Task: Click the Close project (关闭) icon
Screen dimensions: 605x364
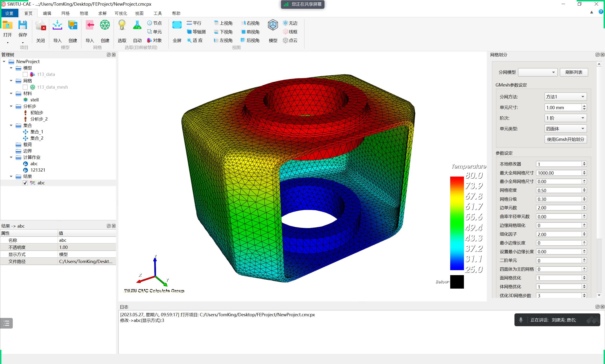Action: (40, 26)
